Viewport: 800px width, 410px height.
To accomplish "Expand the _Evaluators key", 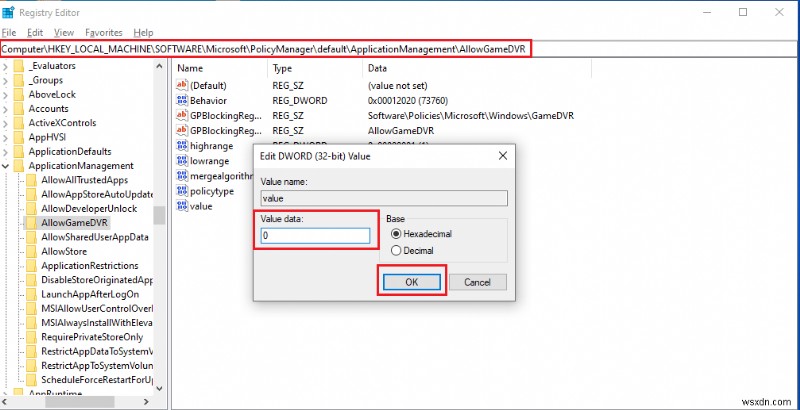I will tap(5, 66).
